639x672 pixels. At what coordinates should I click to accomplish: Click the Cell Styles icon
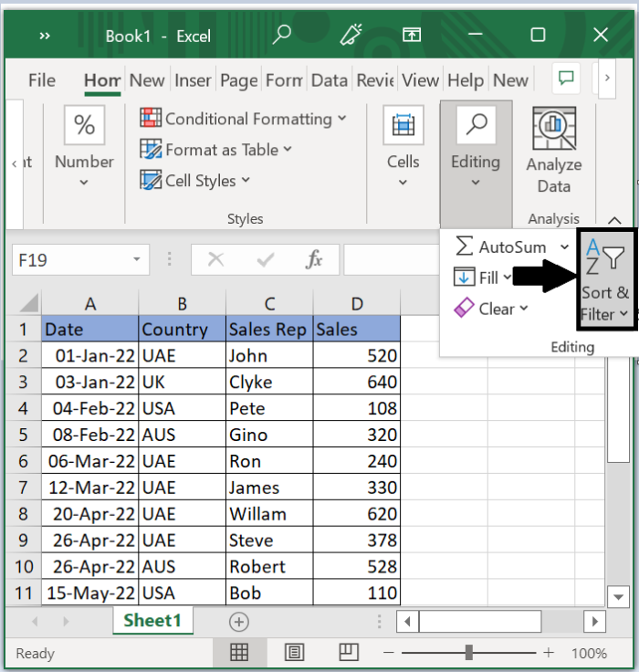[x=151, y=180]
